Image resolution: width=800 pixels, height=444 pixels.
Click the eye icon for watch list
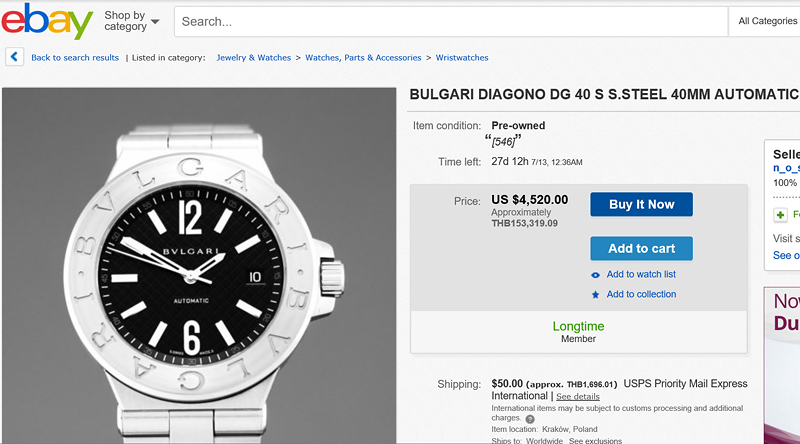point(596,275)
